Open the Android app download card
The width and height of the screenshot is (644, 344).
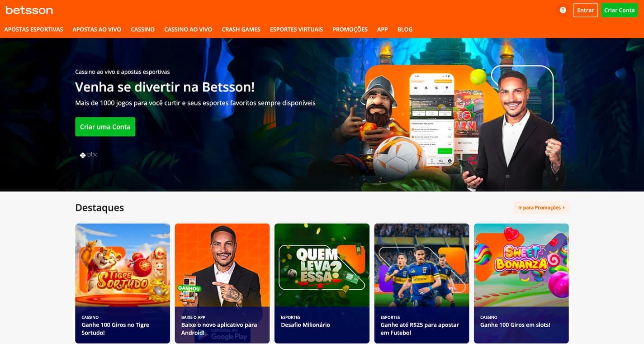[x=222, y=283]
